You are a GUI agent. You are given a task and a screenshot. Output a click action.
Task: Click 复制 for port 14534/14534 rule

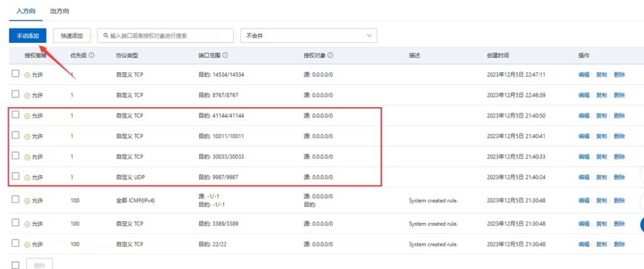tap(601, 74)
